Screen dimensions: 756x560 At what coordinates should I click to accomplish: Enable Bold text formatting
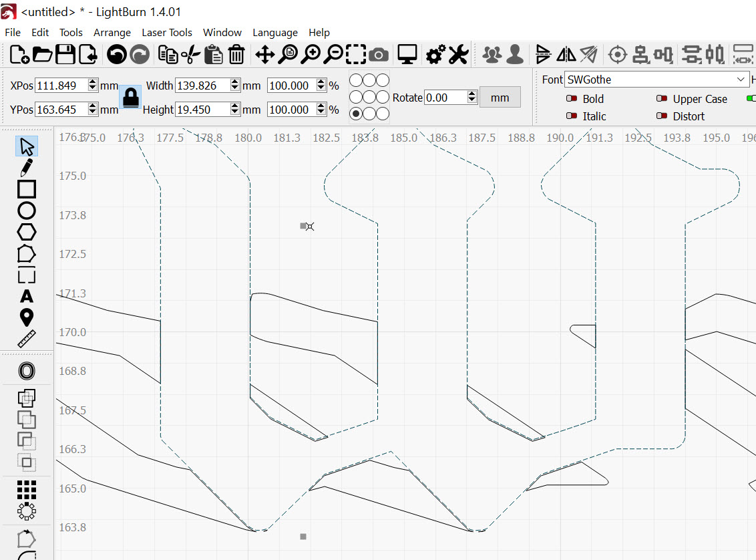coord(572,98)
